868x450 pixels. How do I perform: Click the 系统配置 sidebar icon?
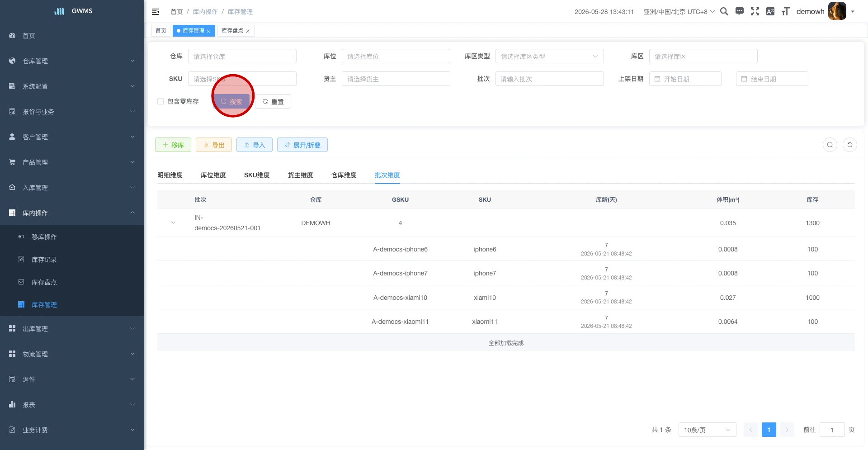point(12,86)
